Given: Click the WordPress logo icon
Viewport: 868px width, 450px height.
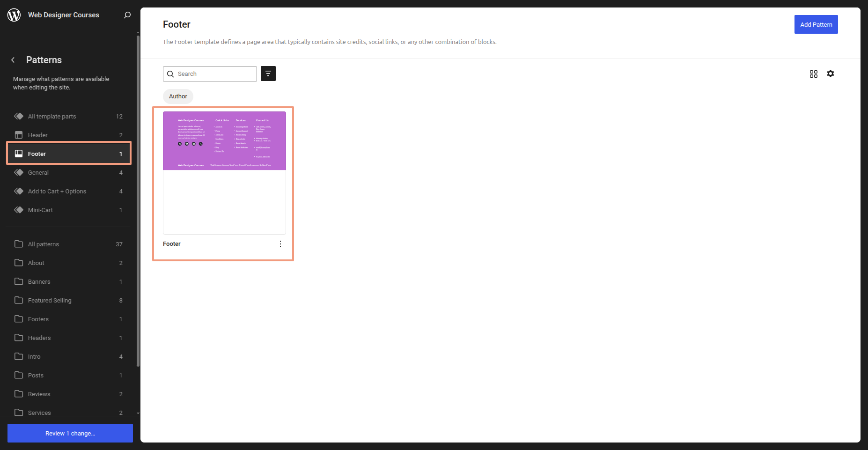Looking at the screenshot, I should coord(14,15).
